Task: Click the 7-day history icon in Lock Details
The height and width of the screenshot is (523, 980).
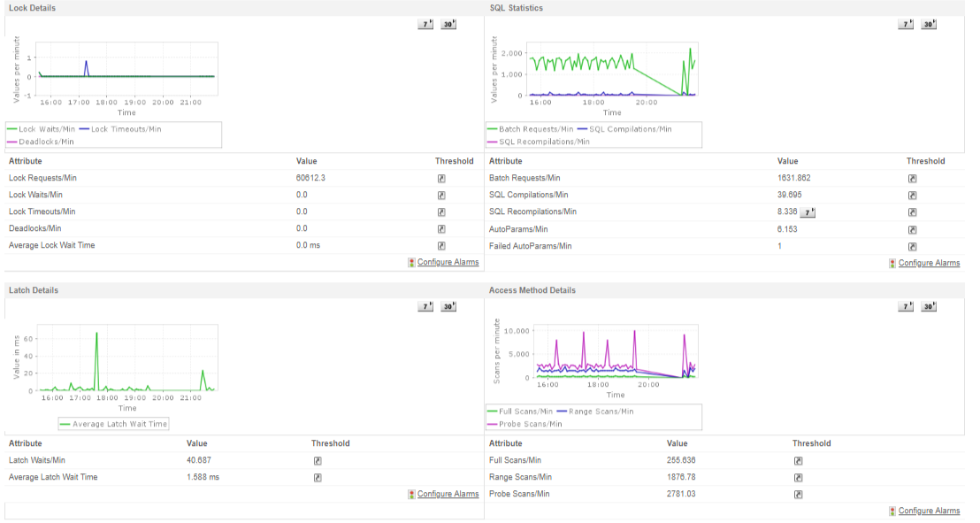Action: point(425,24)
